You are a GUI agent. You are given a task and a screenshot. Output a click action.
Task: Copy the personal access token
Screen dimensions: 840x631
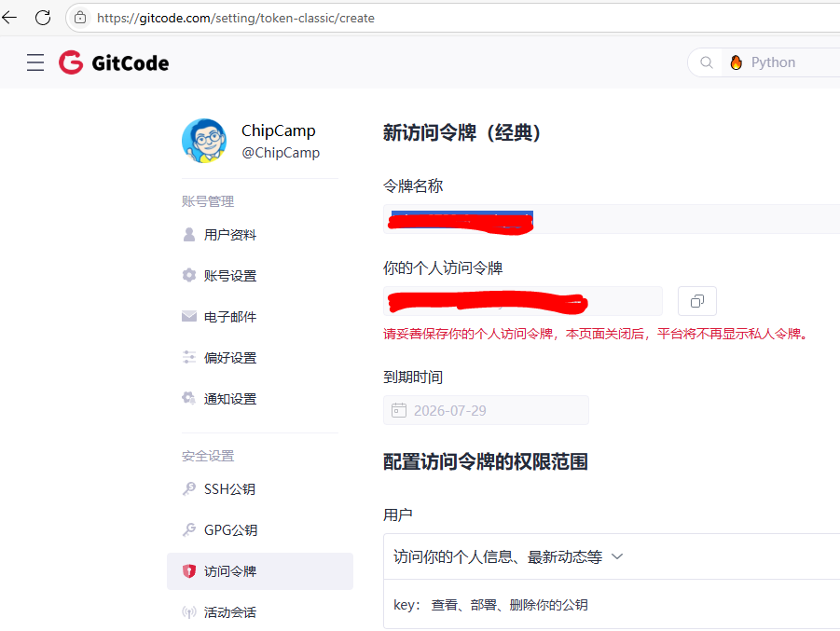click(x=696, y=301)
